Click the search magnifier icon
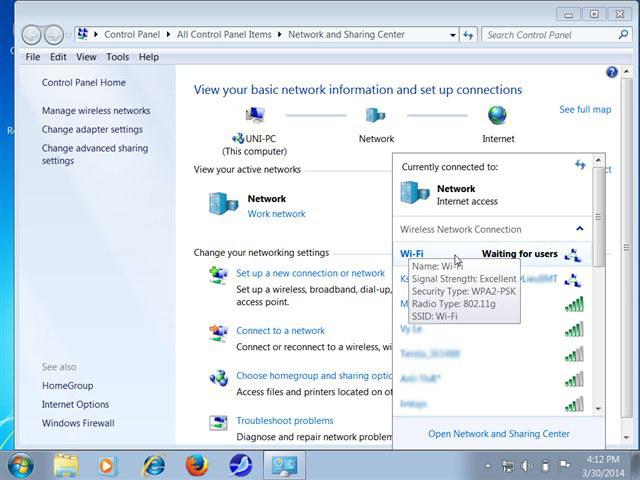Screen dimensions: 640x480 click(x=623, y=35)
